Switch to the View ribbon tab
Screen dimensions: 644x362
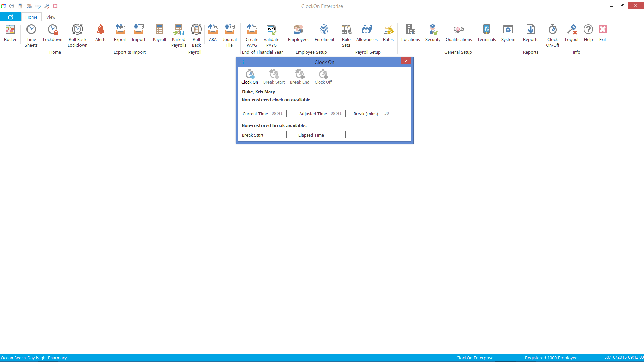[x=51, y=17]
